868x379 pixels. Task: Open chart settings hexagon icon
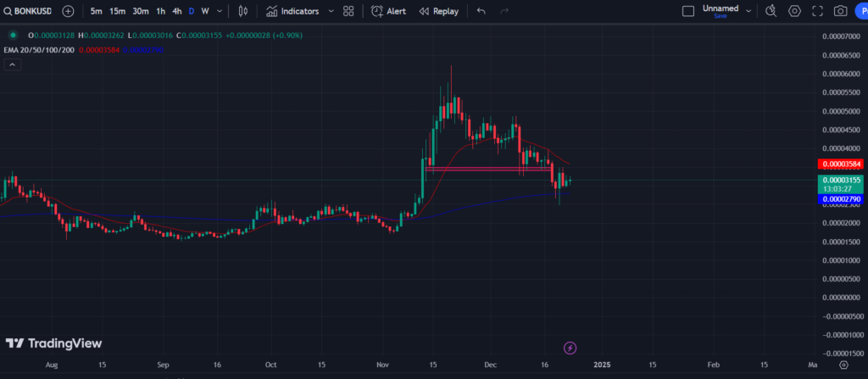794,11
